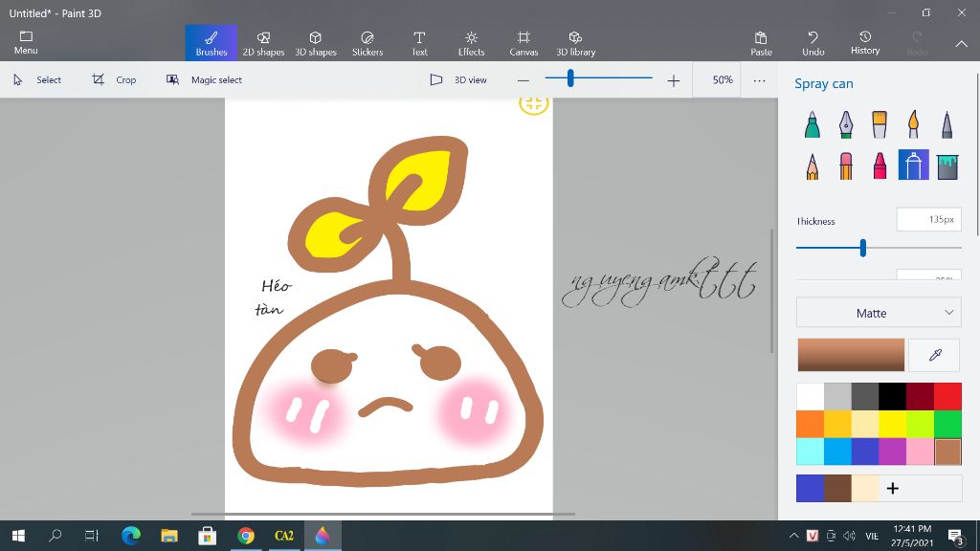Zoom out with the minus button

(523, 80)
